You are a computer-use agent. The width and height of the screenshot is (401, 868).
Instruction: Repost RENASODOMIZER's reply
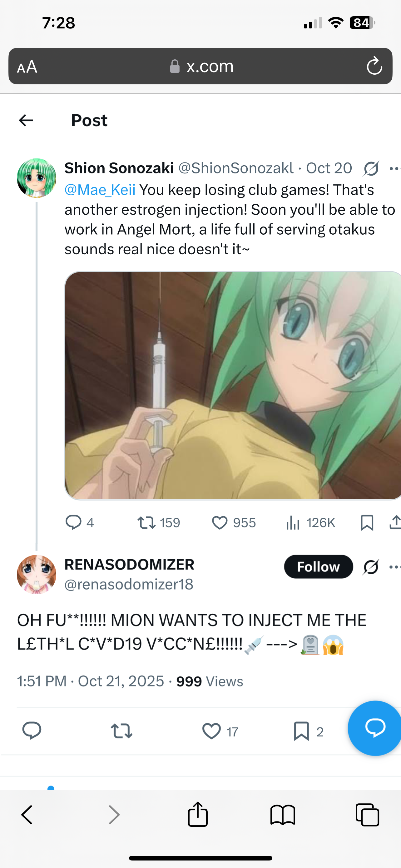pyautogui.click(x=121, y=731)
